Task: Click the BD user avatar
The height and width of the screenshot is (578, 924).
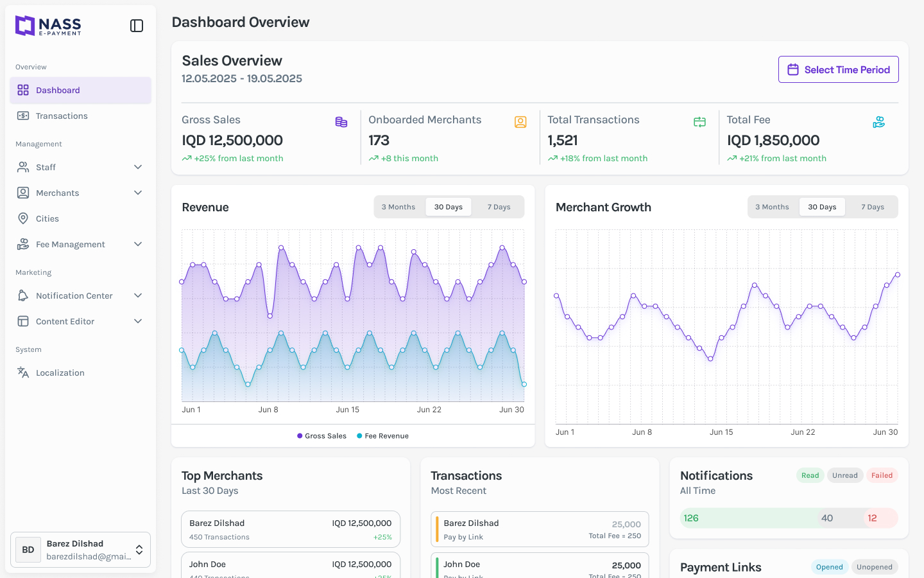Action: (x=28, y=550)
